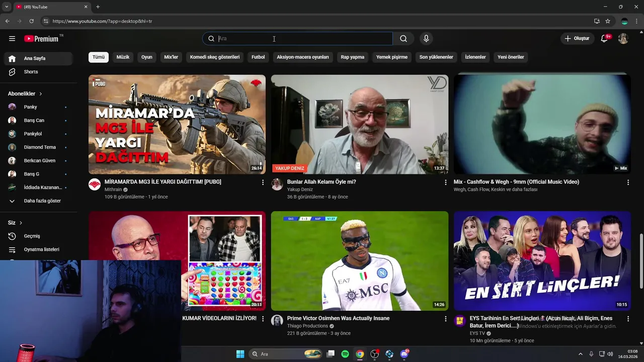Reload the page in Chrome
644x362 pixels.
click(x=31, y=21)
